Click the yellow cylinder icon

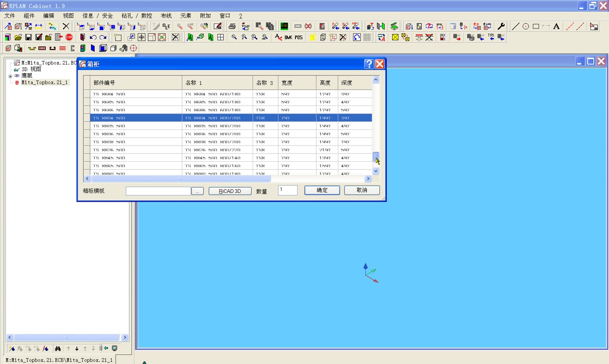pos(313,37)
